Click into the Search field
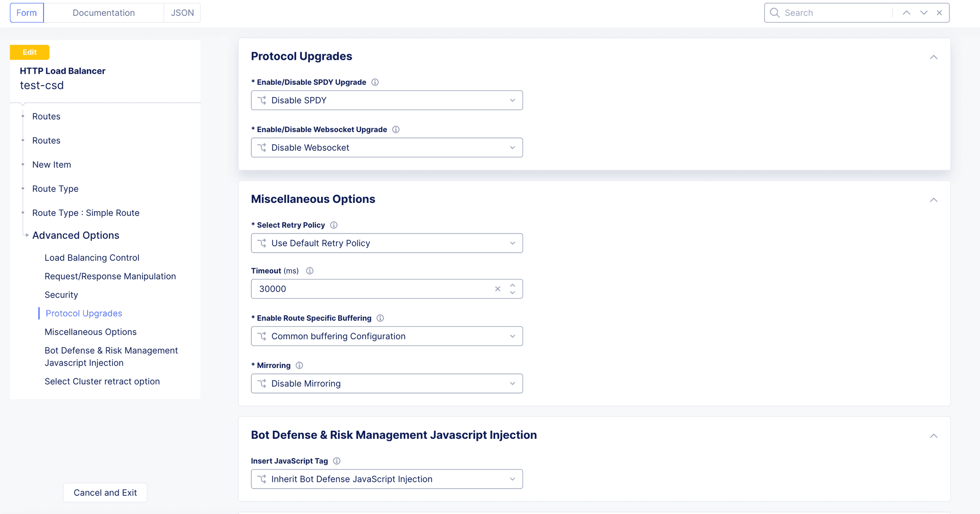Viewport: 980px width, 514px height. coord(836,13)
